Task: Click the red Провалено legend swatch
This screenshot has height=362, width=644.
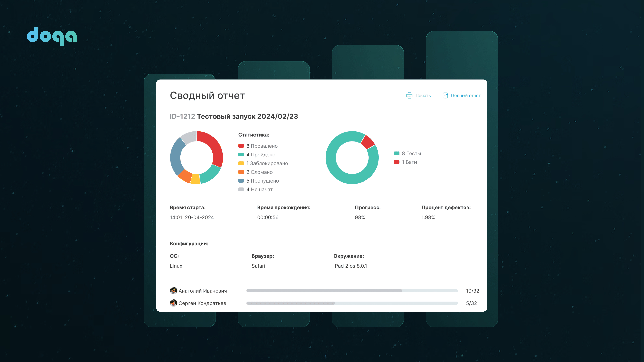Action: point(241,146)
